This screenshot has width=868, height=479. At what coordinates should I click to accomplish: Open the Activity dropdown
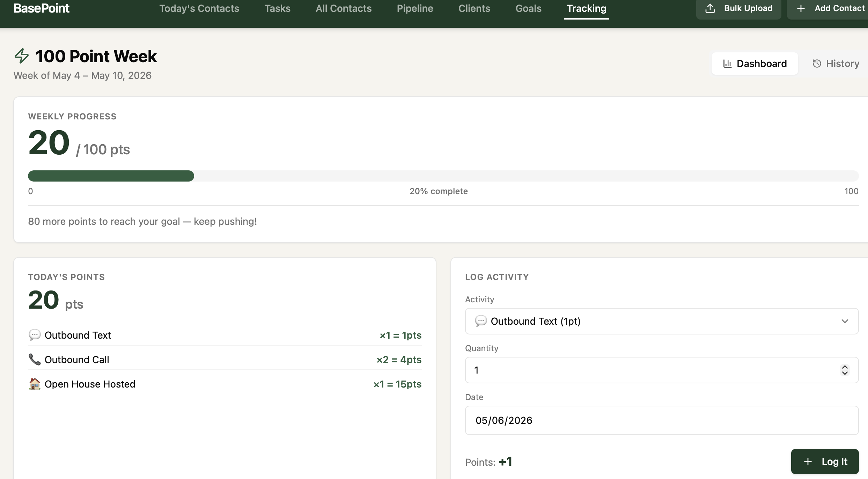click(x=662, y=321)
